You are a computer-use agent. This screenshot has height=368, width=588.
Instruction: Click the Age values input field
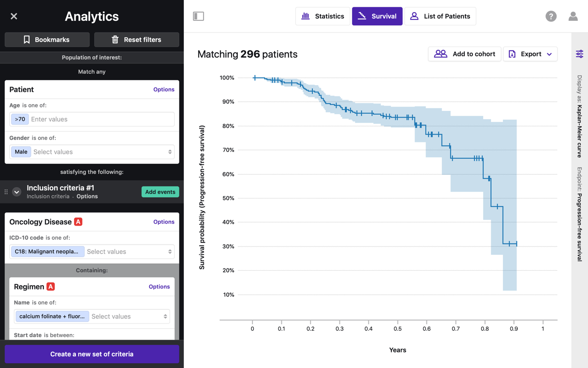(101, 119)
